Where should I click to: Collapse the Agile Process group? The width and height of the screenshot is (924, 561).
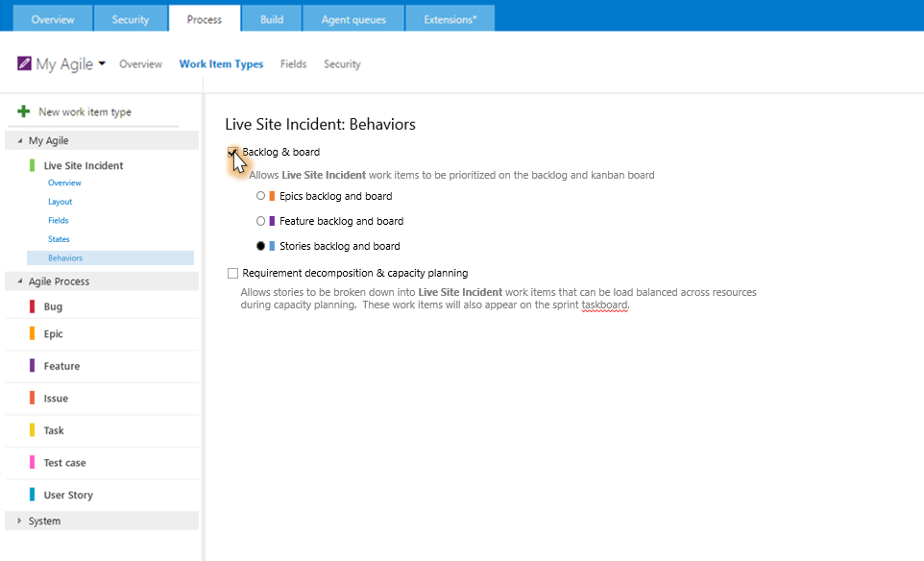(x=19, y=281)
